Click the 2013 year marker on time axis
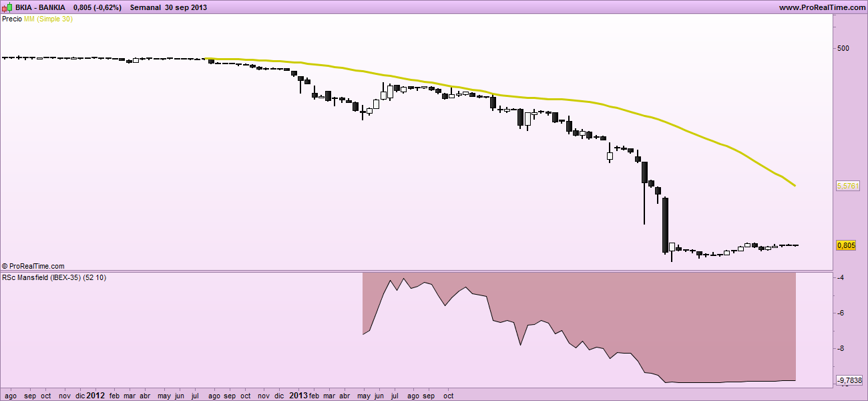This screenshot has height=401, width=868. [298, 396]
